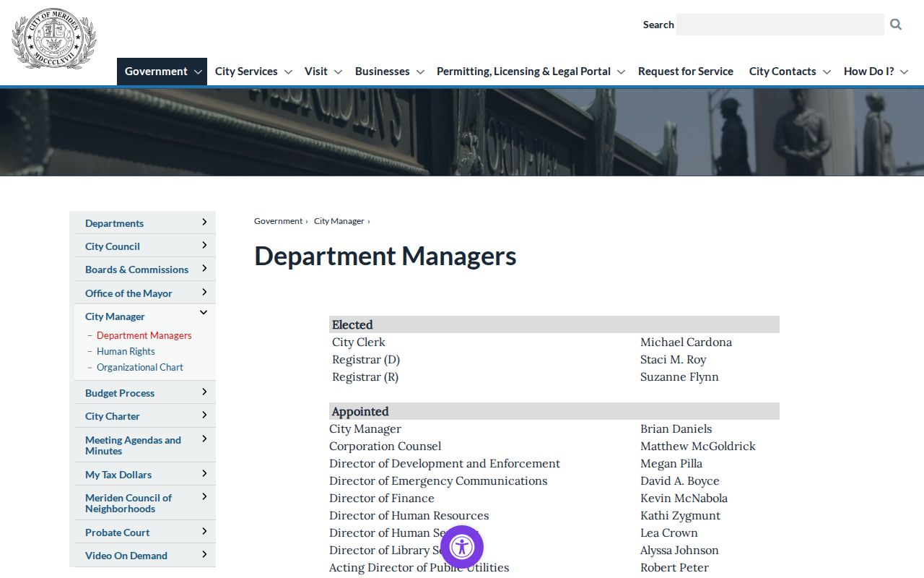The image size is (924, 578).
Task: Expand the My Tax Dollars sidebar arrow
Action: coord(204,473)
